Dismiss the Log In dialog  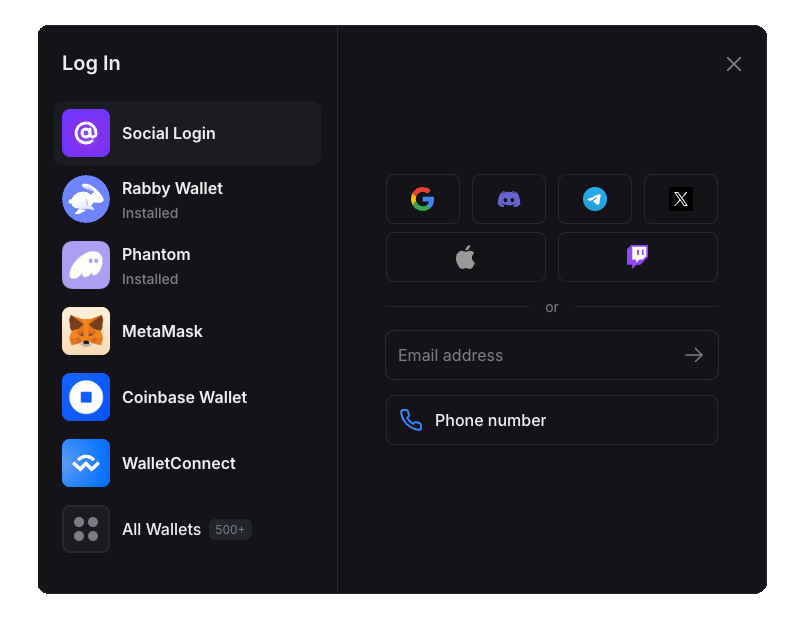coord(733,63)
